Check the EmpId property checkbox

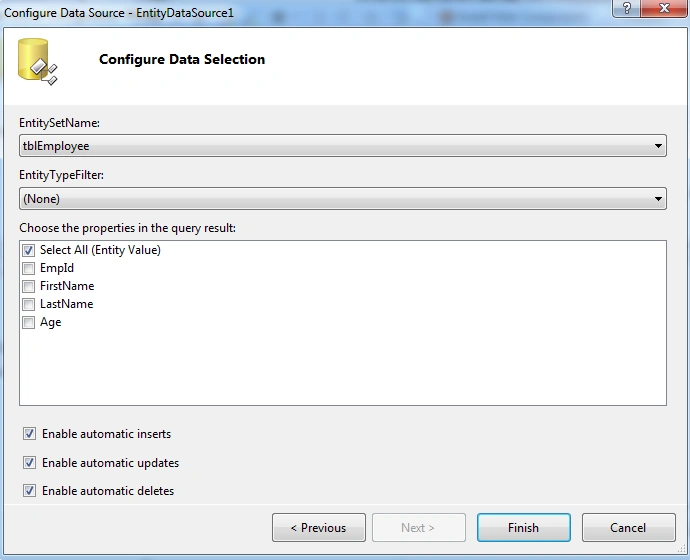[29, 268]
